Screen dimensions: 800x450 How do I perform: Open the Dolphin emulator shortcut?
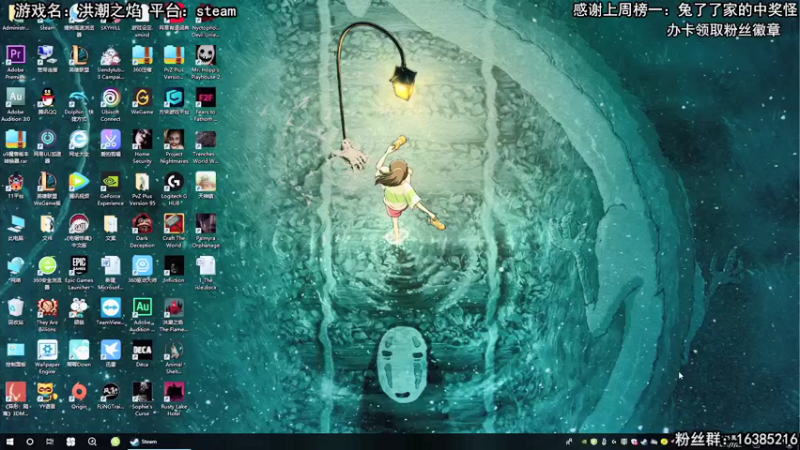point(79,105)
